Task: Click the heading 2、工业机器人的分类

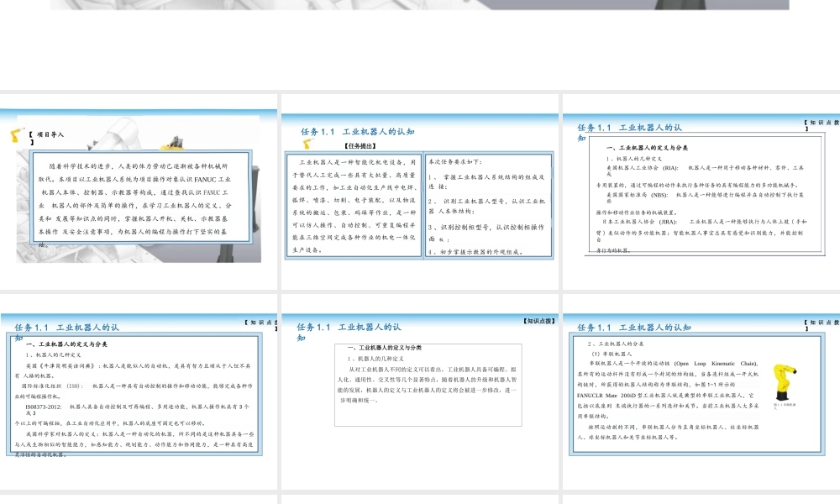Action: 616,344
